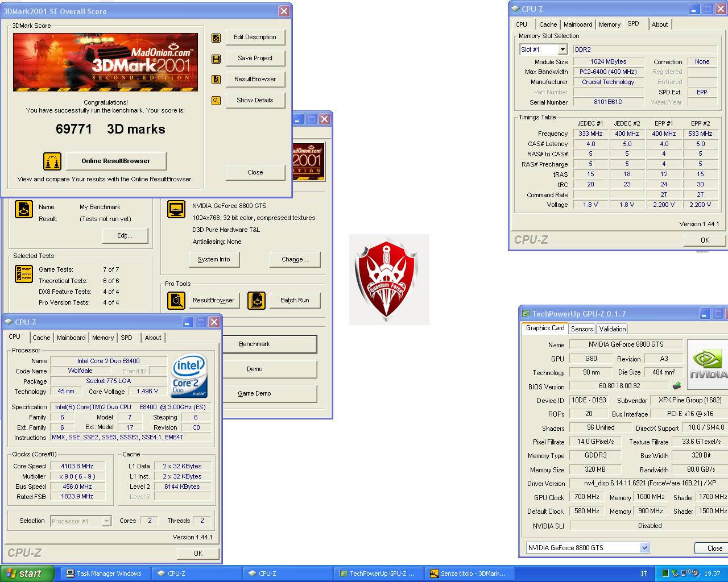Click the GPU-Z title bar icon
728x582 pixels.
(x=526, y=314)
